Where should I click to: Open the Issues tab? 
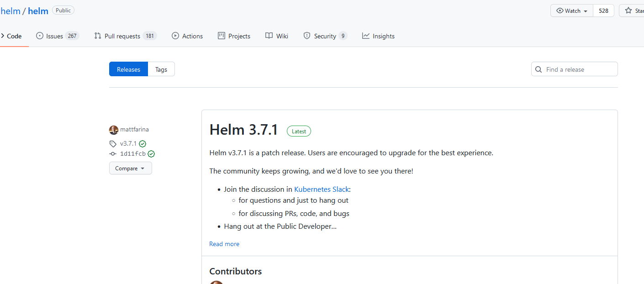(58, 36)
